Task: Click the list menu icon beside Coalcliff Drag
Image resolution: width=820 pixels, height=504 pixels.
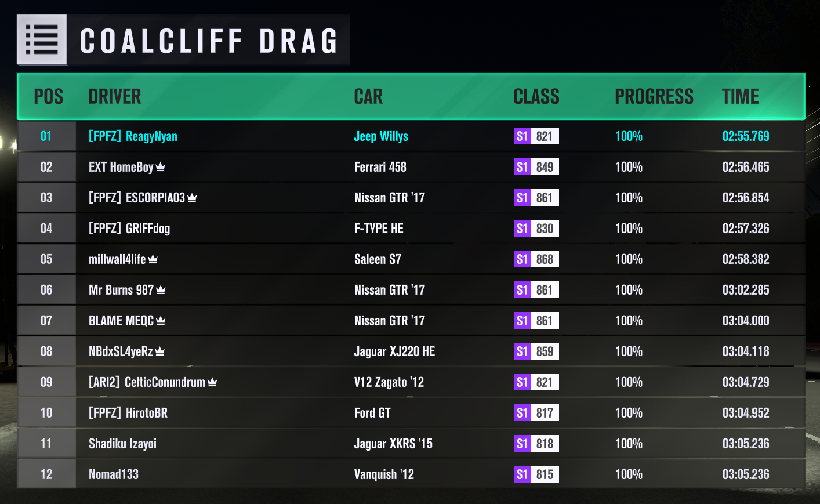Action: pyautogui.click(x=42, y=39)
